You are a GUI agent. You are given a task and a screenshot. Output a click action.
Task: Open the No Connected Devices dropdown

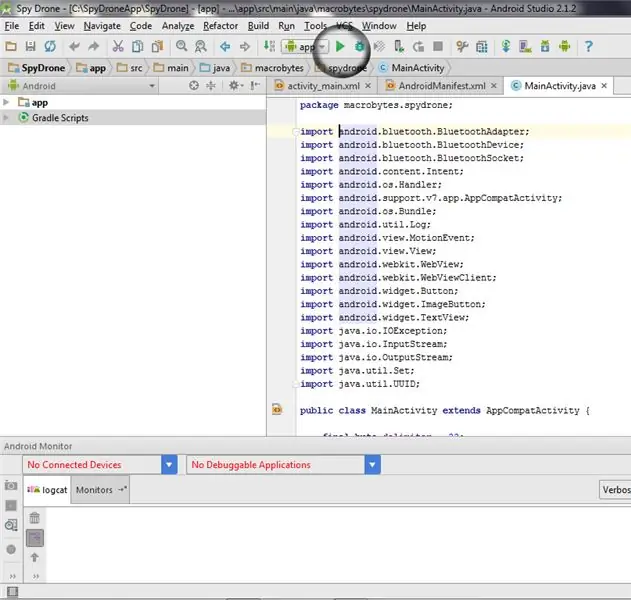click(100, 465)
